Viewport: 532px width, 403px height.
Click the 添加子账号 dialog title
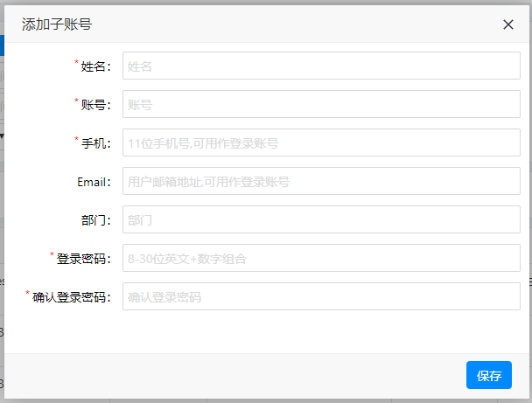click(x=57, y=24)
